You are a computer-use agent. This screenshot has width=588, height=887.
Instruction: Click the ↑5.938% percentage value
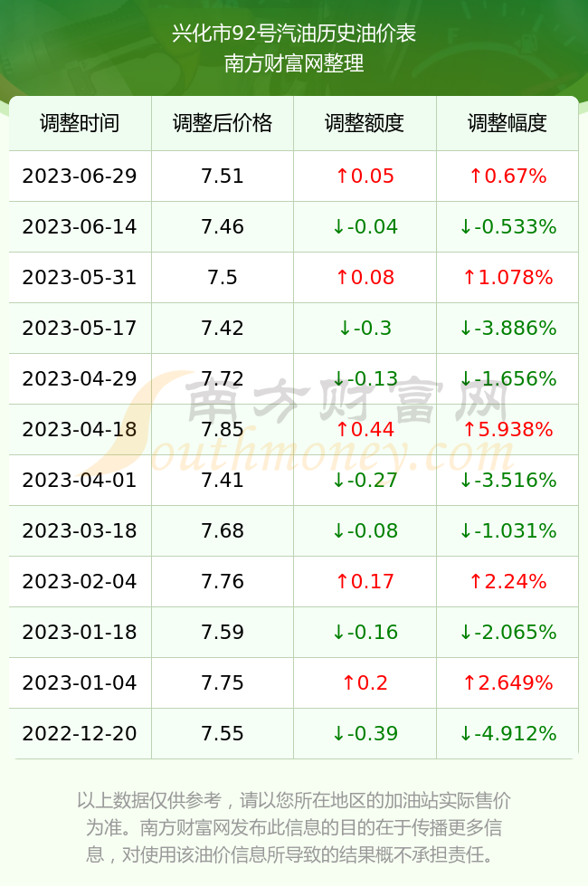[507, 429]
